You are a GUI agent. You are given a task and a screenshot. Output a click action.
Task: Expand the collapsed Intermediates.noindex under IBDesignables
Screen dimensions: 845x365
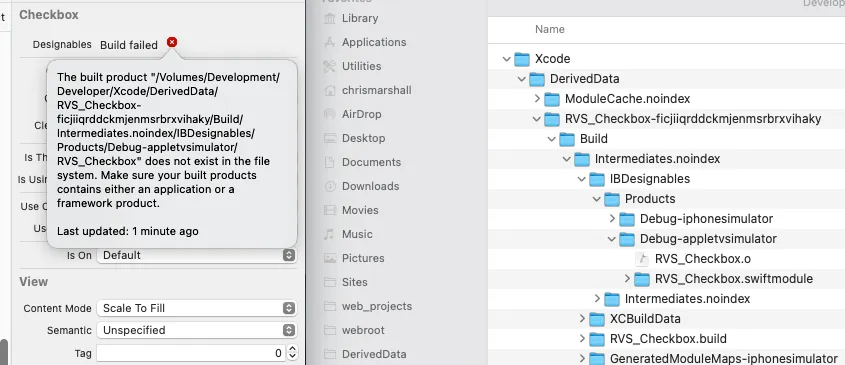(x=597, y=299)
